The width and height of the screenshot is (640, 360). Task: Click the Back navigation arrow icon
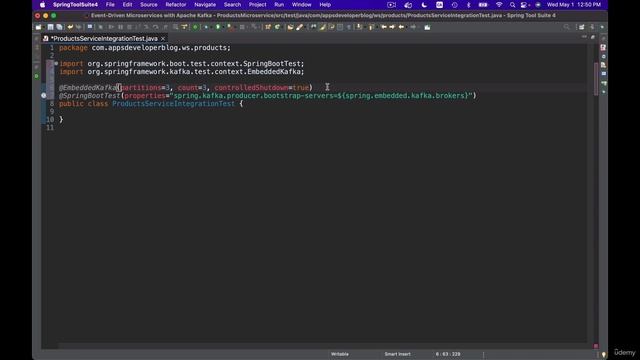[402, 27]
